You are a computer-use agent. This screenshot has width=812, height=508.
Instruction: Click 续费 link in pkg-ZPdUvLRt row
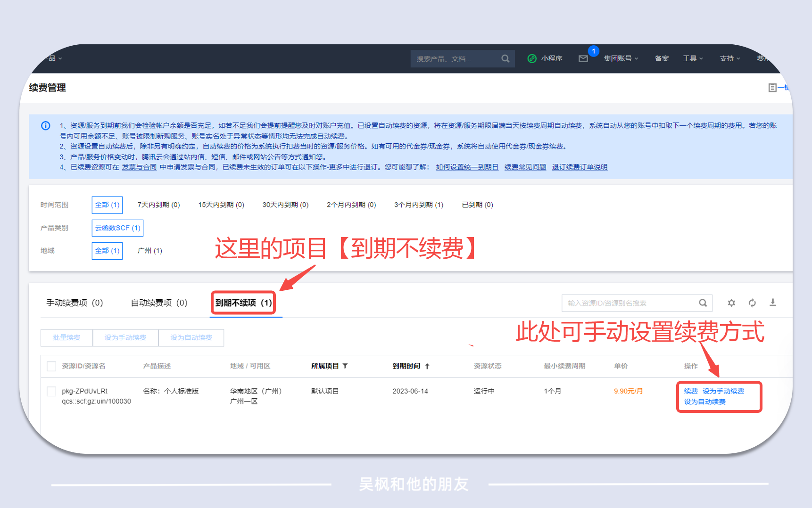pos(691,391)
